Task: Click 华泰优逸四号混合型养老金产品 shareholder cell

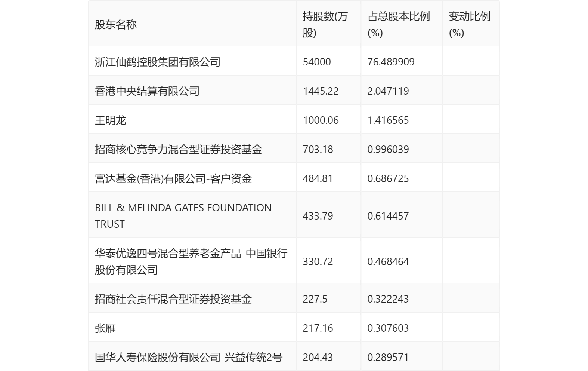Action: pos(191,261)
